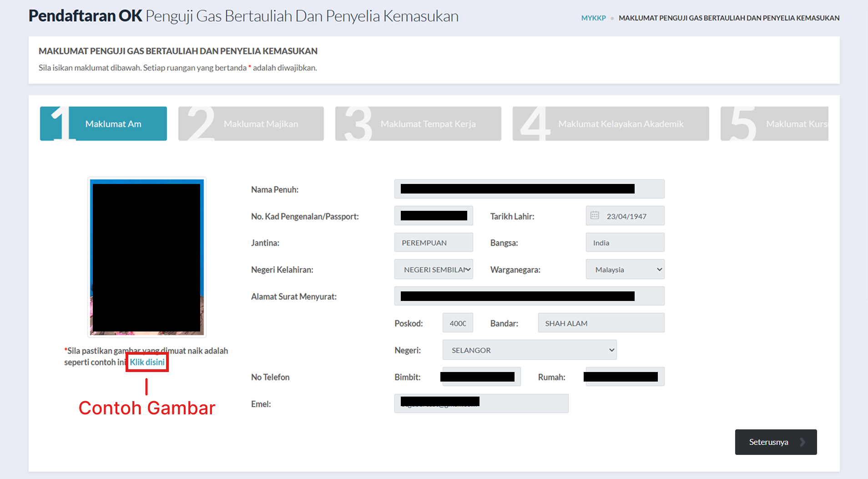Viewport: 868px width, 479px height.
Task: Click the Bandar field showing SHAH ALAM
Action: (601, 323)
